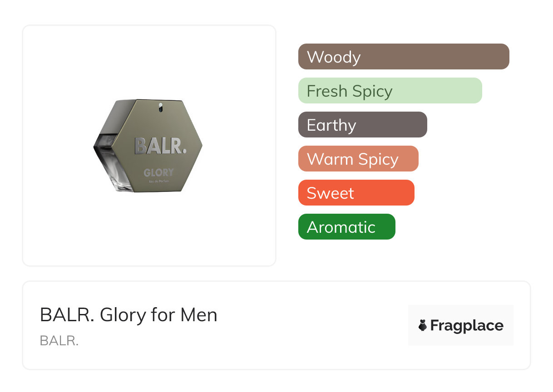Click the Fragplace perfume bottle logo icon
The image size is (553, 392).
point(423,325)
